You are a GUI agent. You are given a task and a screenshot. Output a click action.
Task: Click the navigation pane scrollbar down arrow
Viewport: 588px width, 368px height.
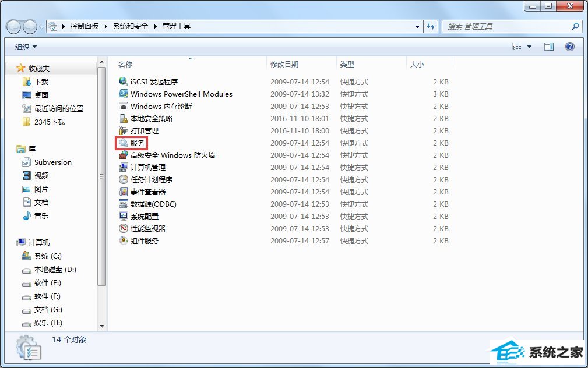point(102,326)
